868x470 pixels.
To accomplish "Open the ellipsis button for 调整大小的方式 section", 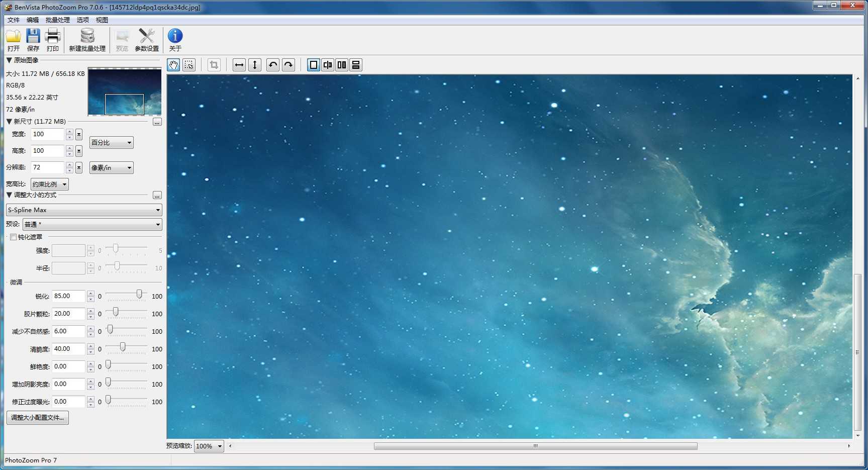I will (157, 196).
